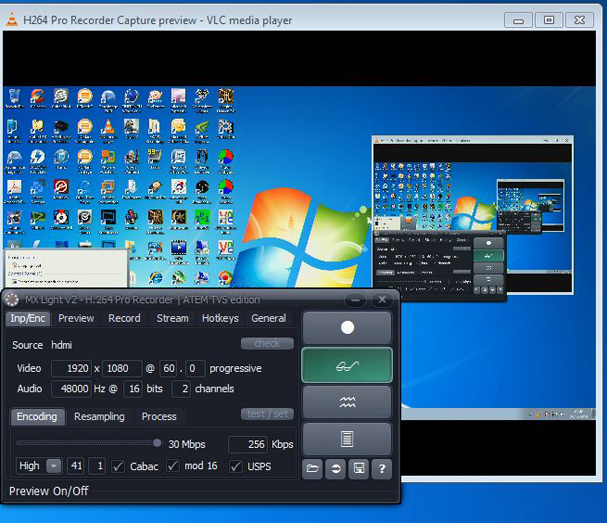This screenshot has width=607, height=523.
Task: Click the video width field showing 1920
Action: tap(72, 368)
